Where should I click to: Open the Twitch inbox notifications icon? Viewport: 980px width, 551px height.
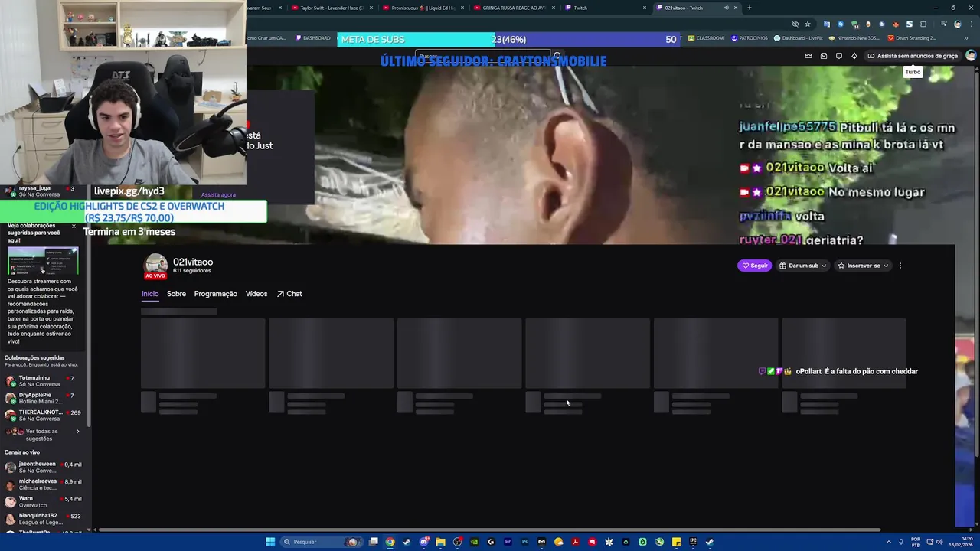tap(824, 56)
